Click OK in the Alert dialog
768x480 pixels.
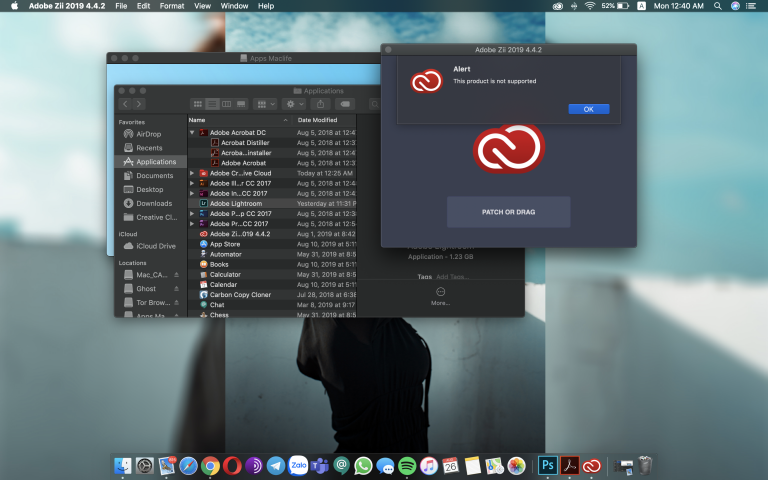[588, 109]
